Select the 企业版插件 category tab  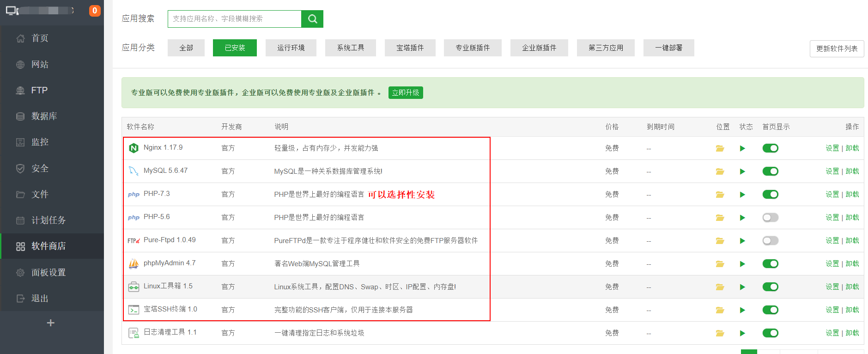coord(539,48)
